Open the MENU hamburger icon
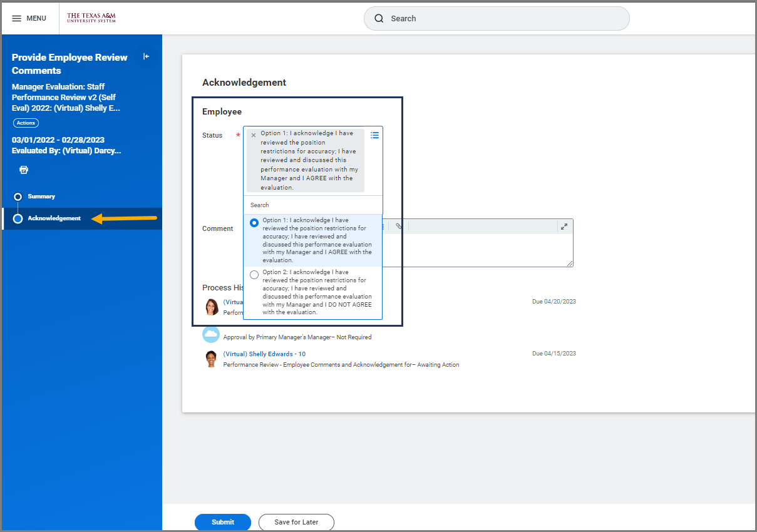 pos(16,18)
